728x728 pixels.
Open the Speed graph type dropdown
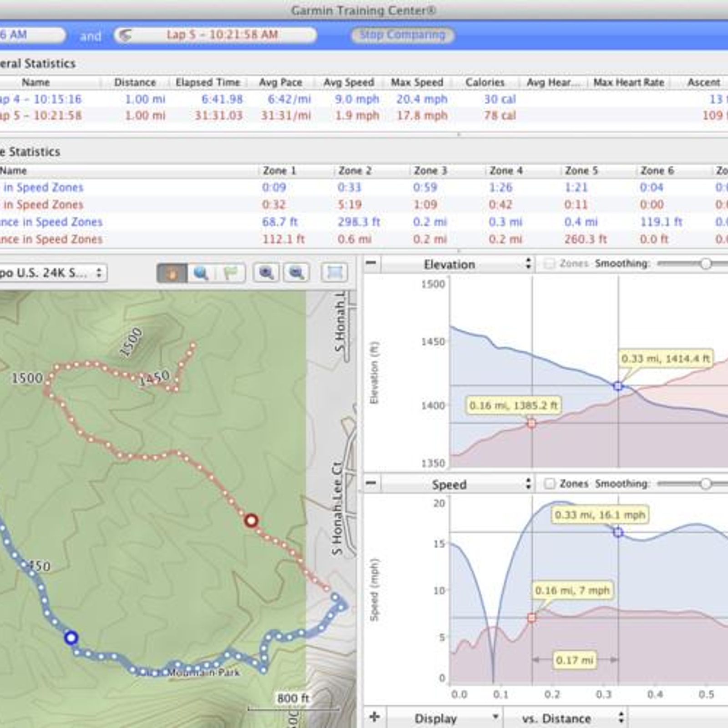(x=457, y=484)
